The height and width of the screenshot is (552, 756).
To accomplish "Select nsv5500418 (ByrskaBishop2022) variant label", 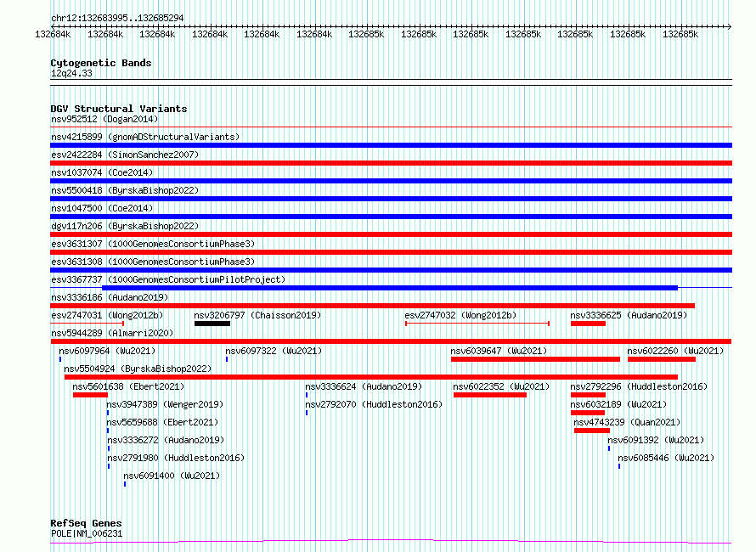I will [125, 190].
